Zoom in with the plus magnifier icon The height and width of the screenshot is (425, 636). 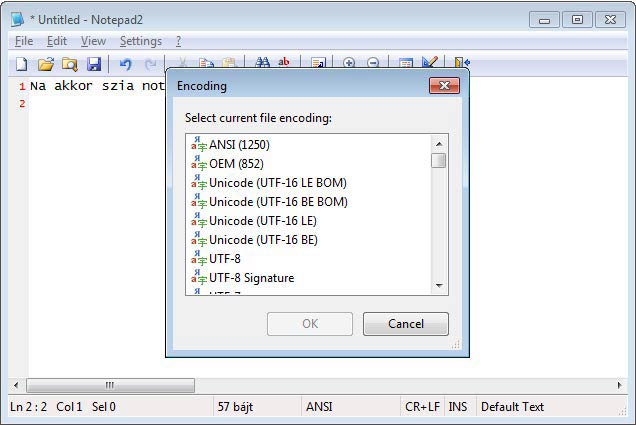349,62
